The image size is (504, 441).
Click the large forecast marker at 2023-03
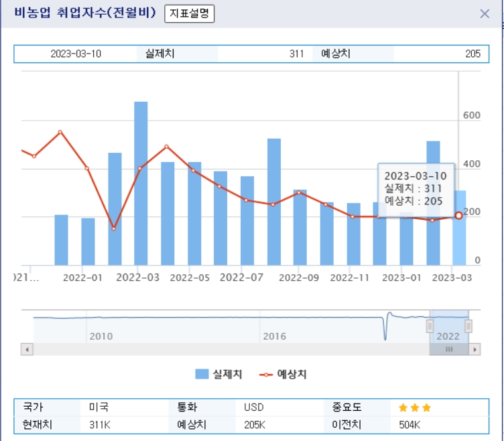[458, 216]
